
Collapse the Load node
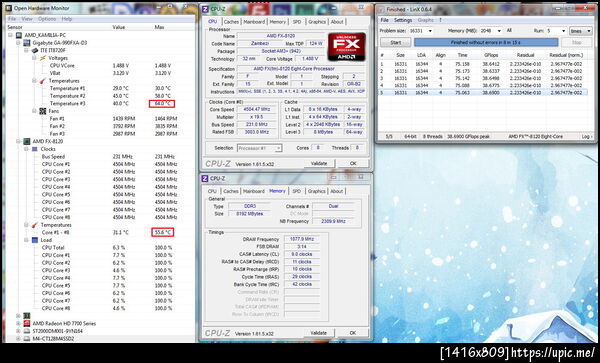tap(26, 240)
